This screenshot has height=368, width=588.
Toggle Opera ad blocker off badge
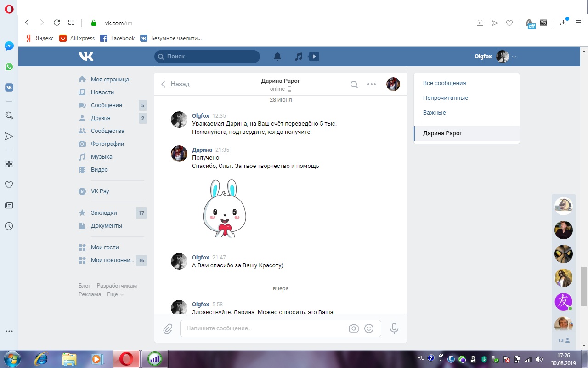click(x=530, y=23)
